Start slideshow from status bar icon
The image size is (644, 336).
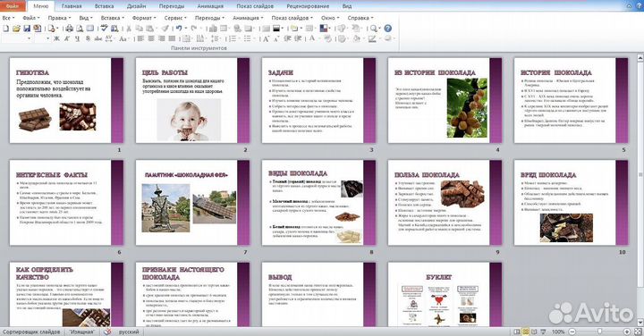[x=543, y=332]
